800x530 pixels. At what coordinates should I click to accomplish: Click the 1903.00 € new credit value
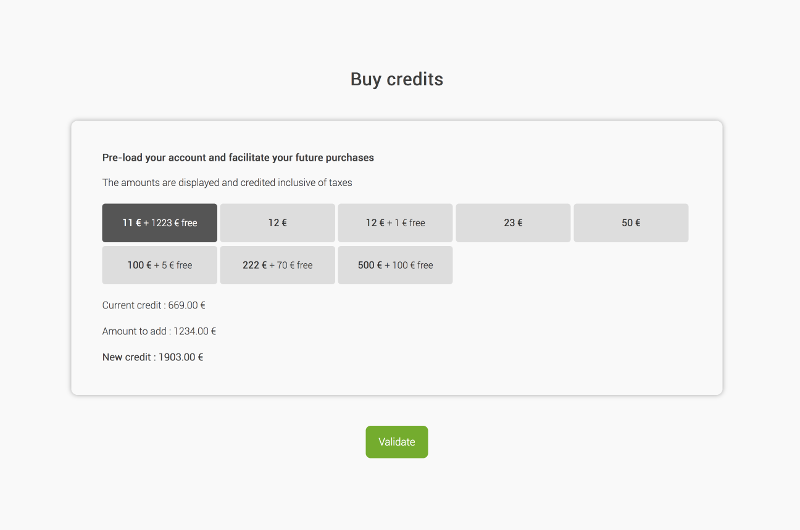(181, 357)
